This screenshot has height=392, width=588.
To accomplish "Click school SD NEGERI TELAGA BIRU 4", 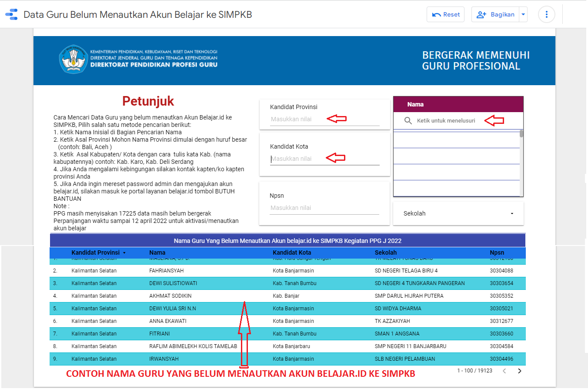I will click(x=406, y=271).
